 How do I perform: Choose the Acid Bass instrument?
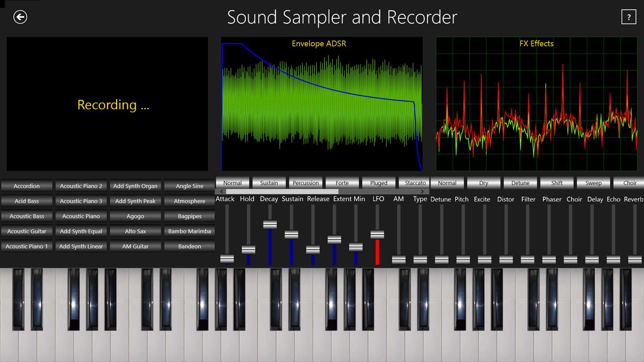(x=27, y=201)
